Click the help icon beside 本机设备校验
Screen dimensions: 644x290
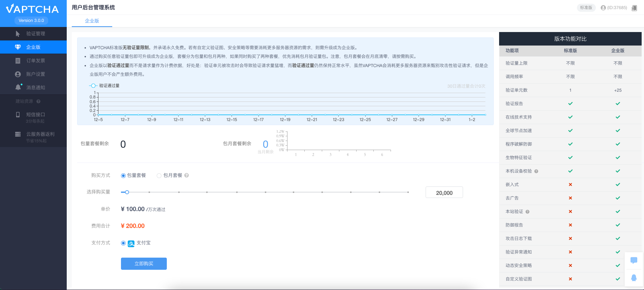[536, 171]
